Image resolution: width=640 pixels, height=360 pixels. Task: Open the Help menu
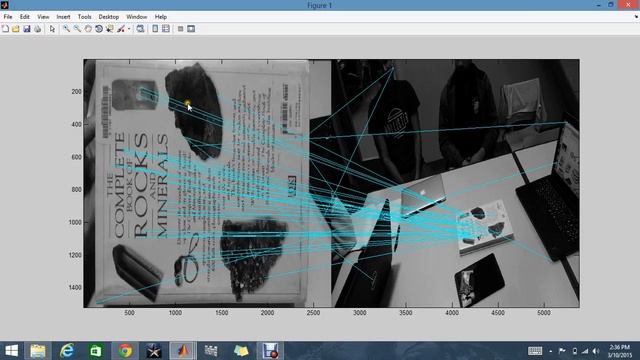pyautogui.click(x=160, y=17)
